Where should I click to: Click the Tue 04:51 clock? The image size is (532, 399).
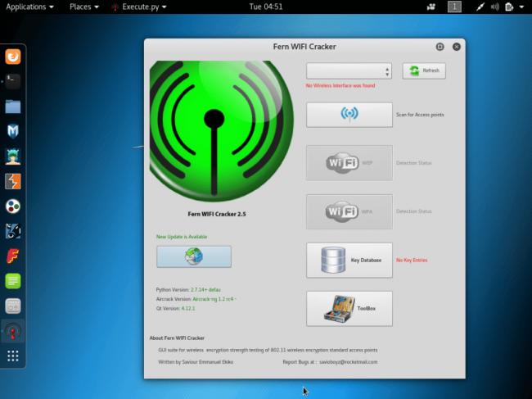click(266, 7)
